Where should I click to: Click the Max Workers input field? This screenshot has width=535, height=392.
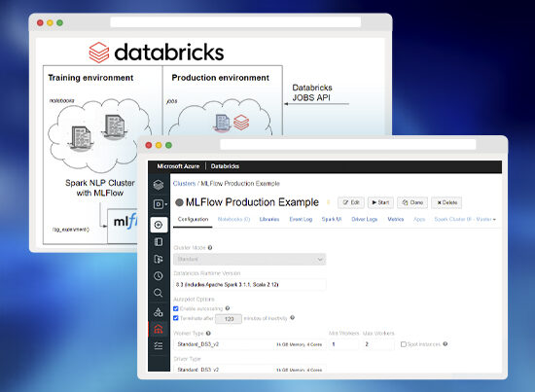[x=377, y=344]
